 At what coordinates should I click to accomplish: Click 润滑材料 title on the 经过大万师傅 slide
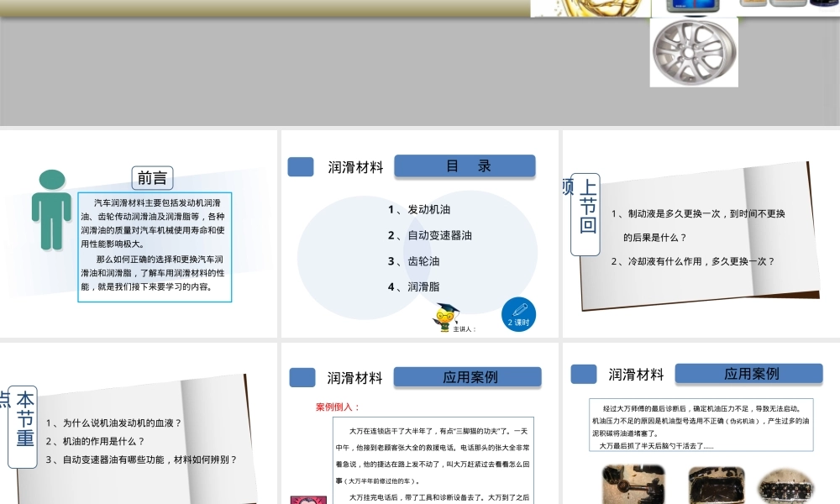pyautogui.click(x=636, y=375)
